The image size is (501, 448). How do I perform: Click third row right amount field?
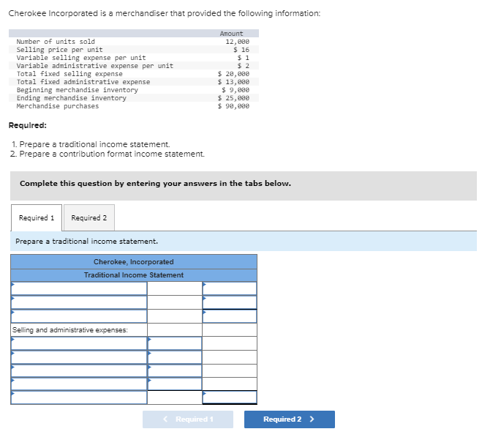click(x=230, y=316)
